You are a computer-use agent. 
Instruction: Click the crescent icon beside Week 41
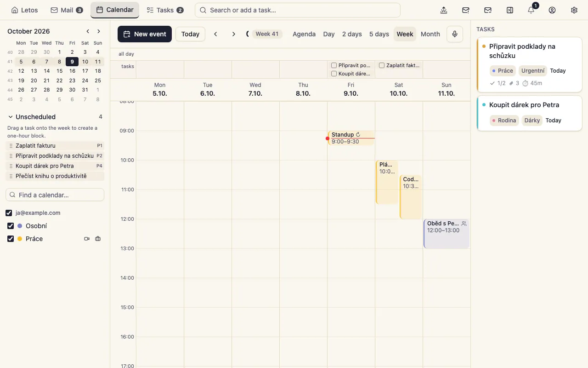(248, 34)
